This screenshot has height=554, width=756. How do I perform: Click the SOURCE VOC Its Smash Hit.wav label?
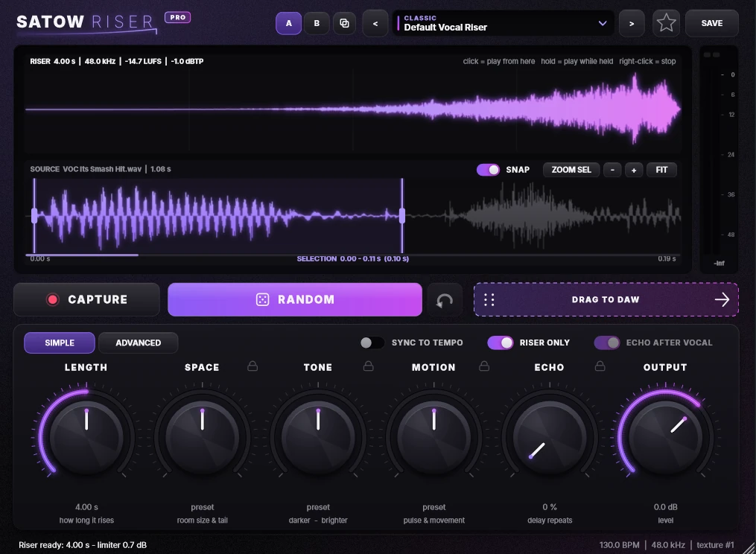click(86, 169)
